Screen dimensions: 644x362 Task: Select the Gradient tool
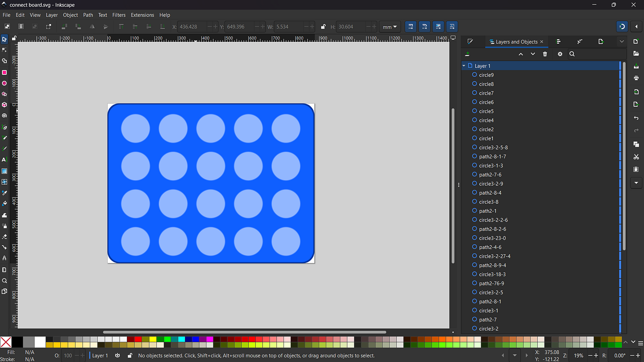[4, 171]
